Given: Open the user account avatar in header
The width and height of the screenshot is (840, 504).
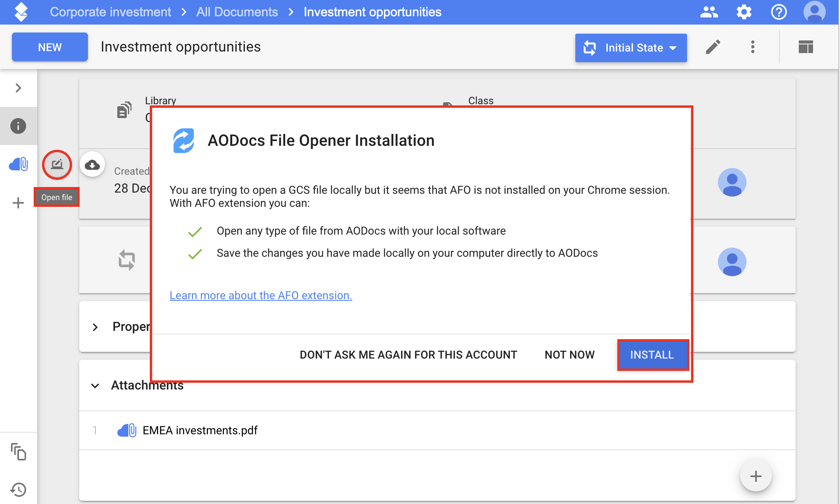Looking at the screenshot, I should 814,12.
